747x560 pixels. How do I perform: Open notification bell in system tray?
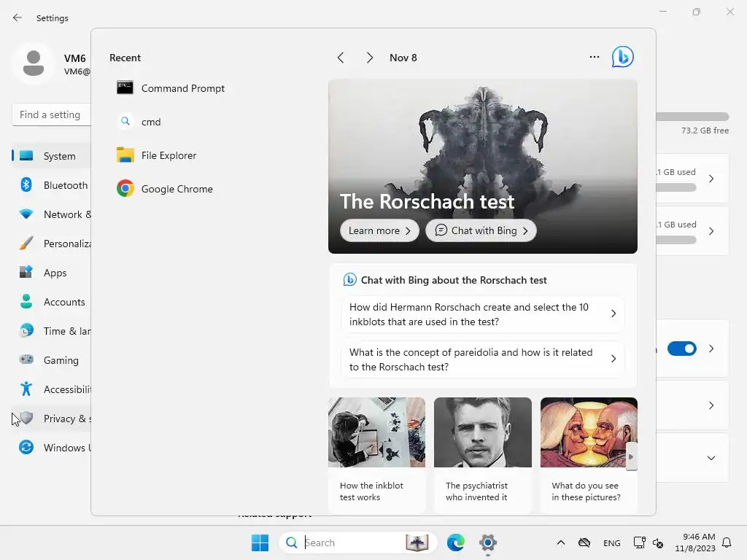tap(727, 542)
